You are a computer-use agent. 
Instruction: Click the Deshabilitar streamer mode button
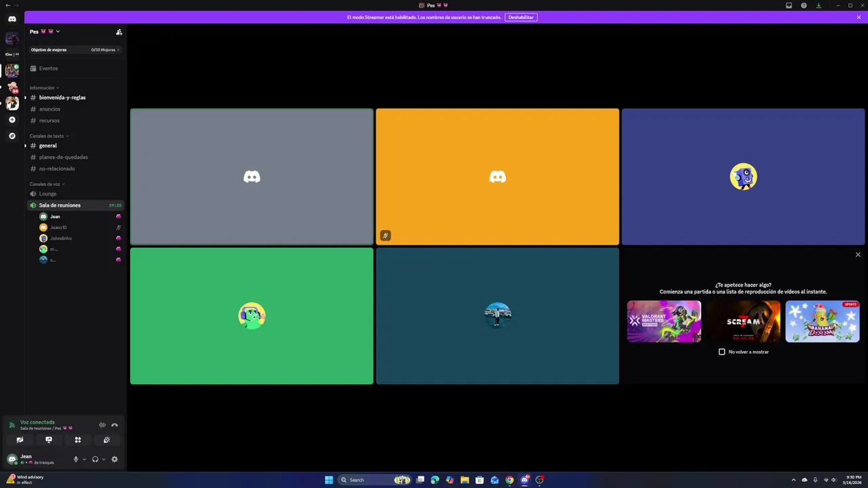521,17
